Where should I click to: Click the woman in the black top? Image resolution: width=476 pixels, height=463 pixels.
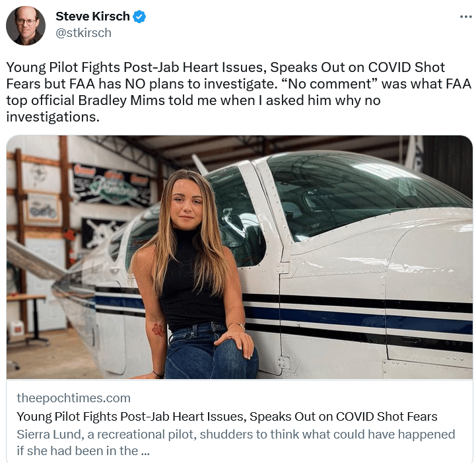point(194,273)
